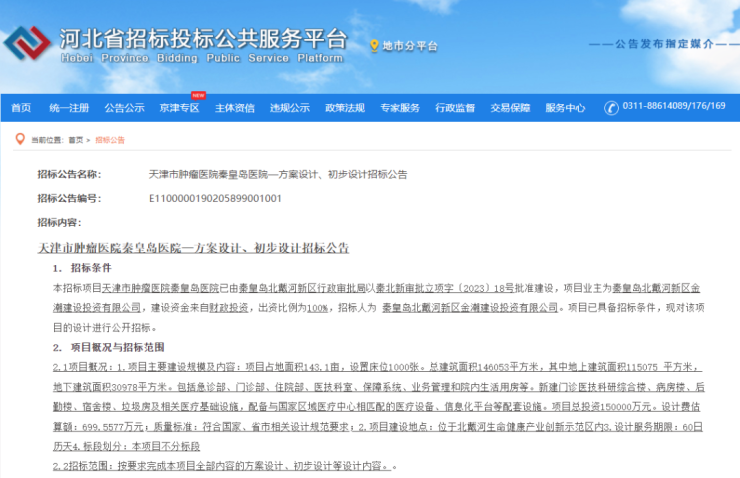This screenshot has height=478, width=740.
Task: Click the announcement name text after 招标公告名称
Action: (x=278, y=175)
